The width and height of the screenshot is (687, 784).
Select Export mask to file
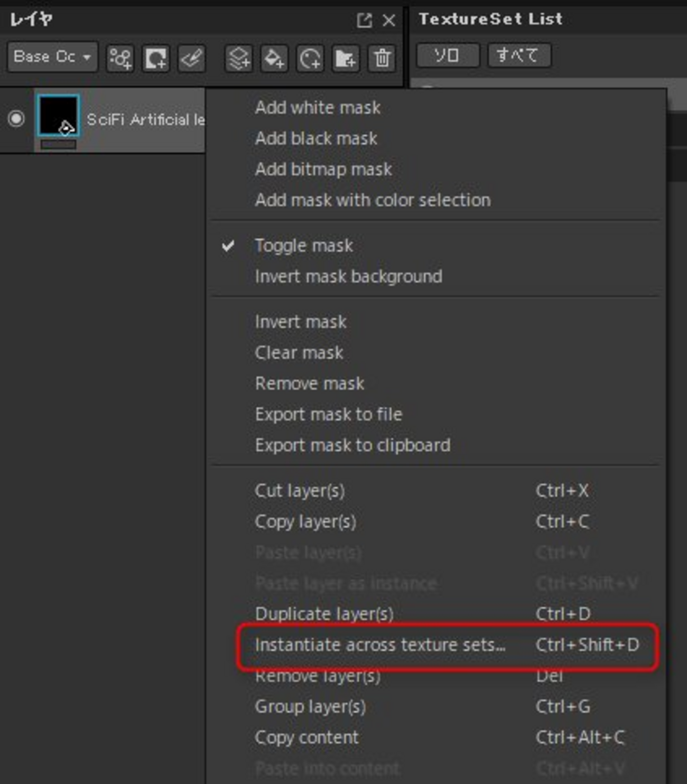(435, 414)
